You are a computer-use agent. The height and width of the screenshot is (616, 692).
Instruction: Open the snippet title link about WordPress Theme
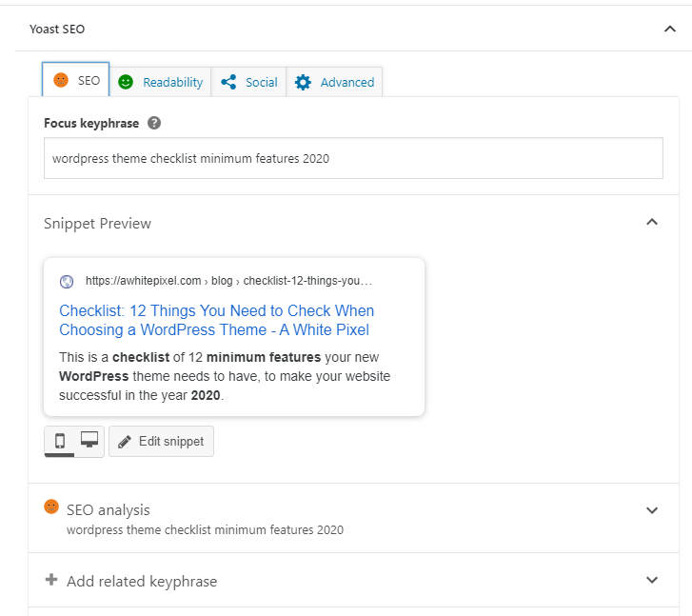pos(217,320)
